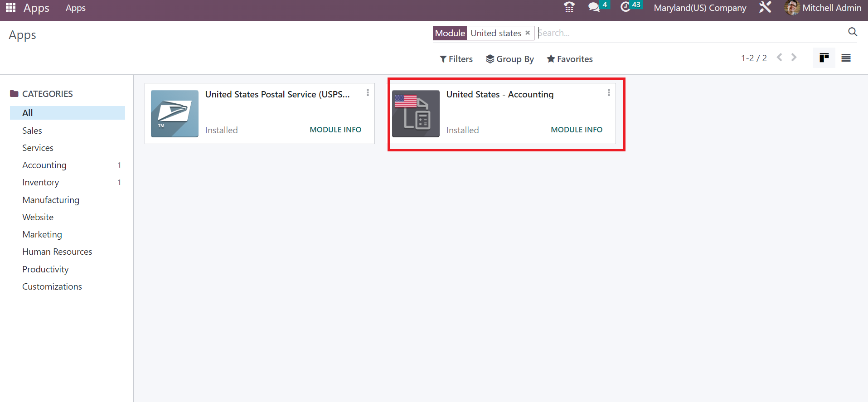Select the Human Resources category

(x=68, y=252)
